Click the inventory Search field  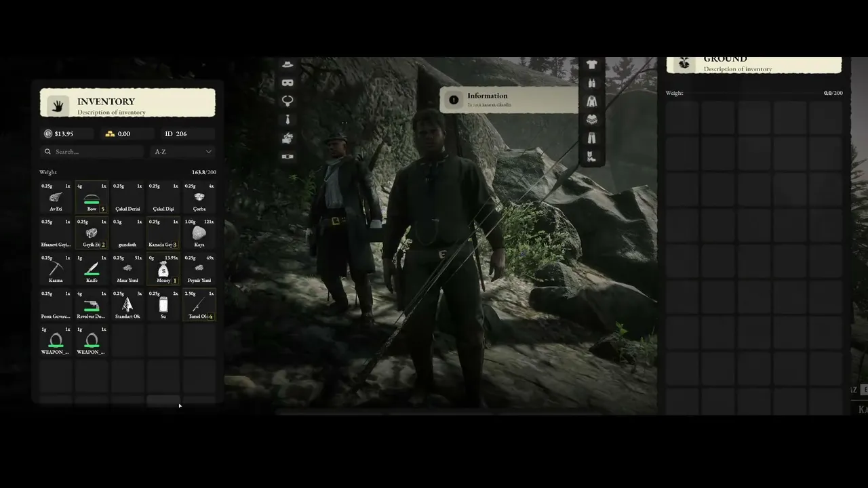click(92, 152)
